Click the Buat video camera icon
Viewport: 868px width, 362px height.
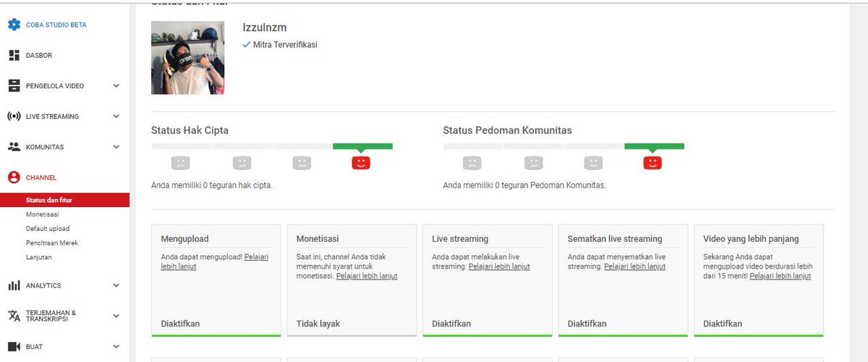pyautogui.click(x=14, y=347)
